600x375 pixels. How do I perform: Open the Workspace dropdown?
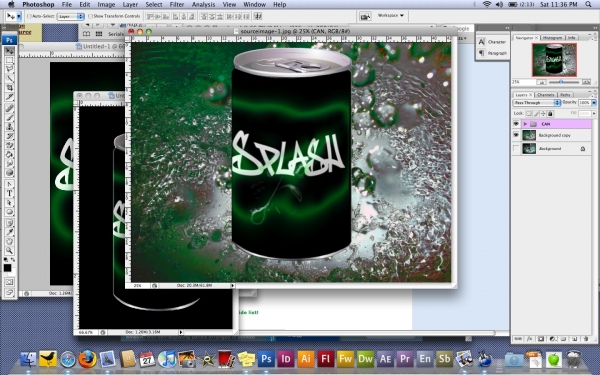coord(390,16)
